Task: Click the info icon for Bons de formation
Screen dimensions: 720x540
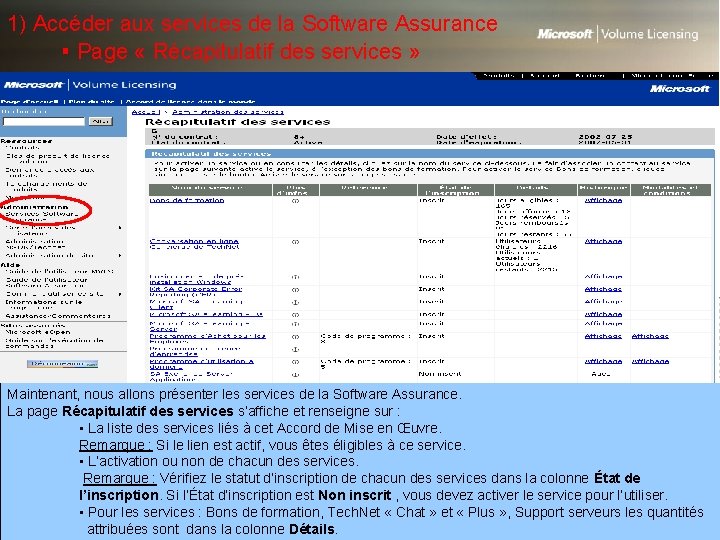Action: pyautogui.click(x=295, y=201)
